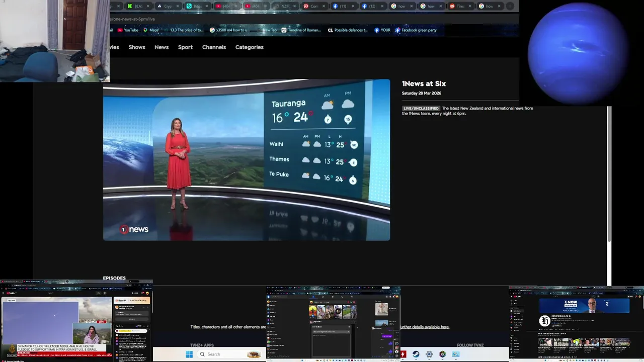Open the '13.3 The price of to...' bookmark
This screenshot has width=644, height=362.
pyautogui.click(x=186, y=30)
